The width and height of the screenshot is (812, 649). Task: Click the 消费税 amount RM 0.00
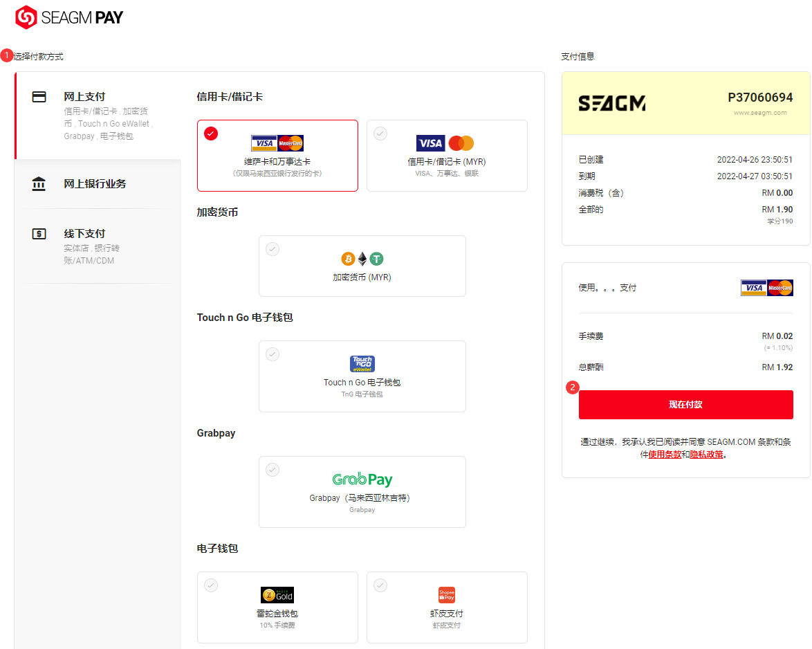pyautogui.click(x=777, y=192)
